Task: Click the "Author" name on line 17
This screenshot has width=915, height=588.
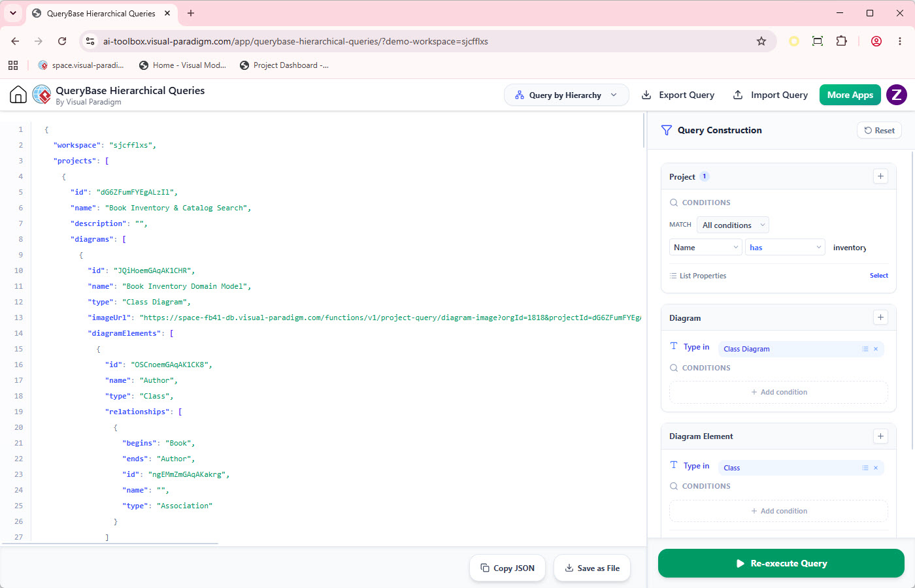Action: [x=156, y=380]
